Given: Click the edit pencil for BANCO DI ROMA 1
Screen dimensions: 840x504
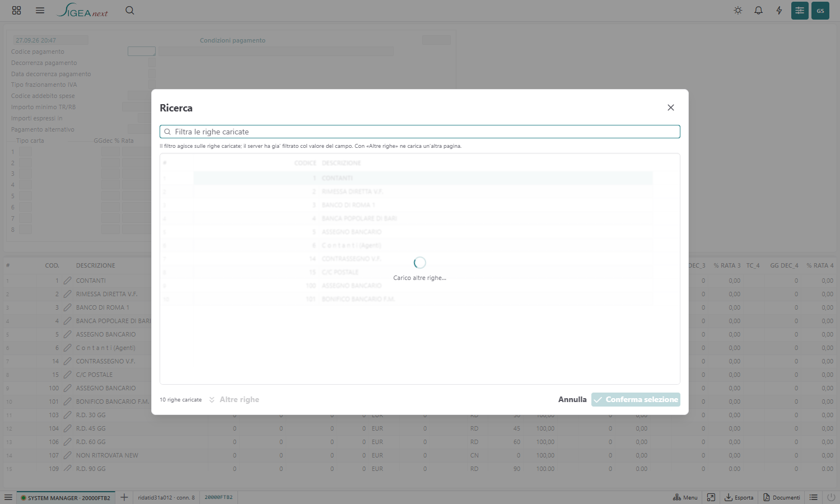Looking at the screenshot, I should click(x=67, y=307).
